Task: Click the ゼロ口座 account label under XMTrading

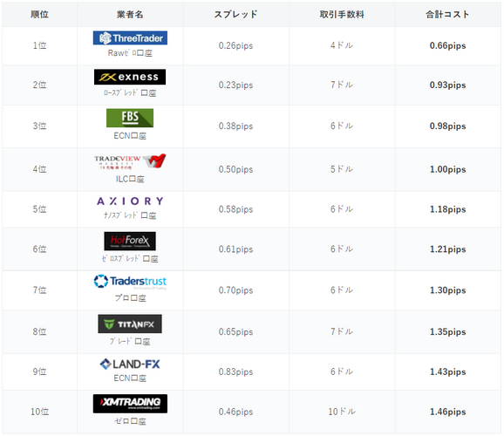Action: coord(130,421)
